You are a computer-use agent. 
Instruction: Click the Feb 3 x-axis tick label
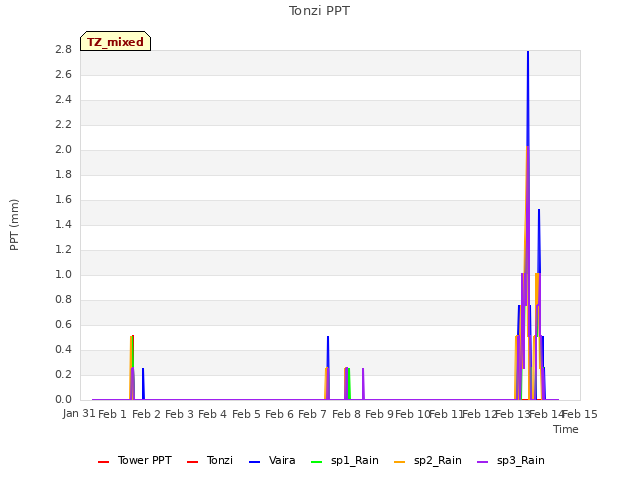click(x=179, y=414)
